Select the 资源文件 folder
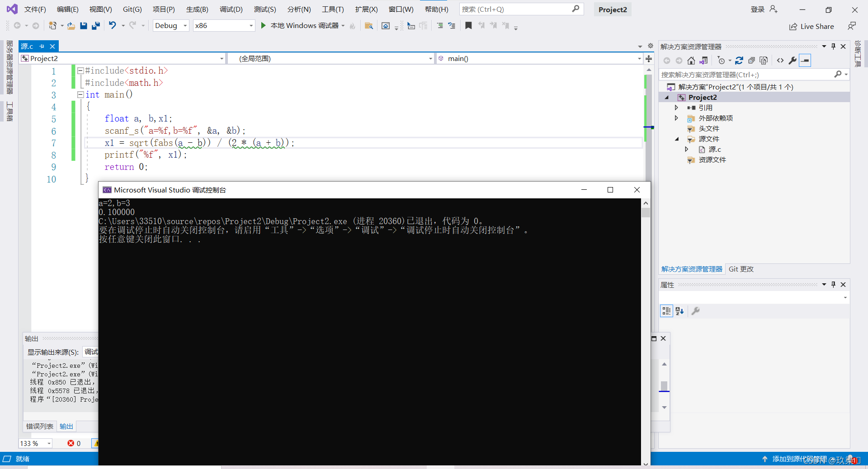Viewport: 868px width, 469px height. [x=712, y=160]
